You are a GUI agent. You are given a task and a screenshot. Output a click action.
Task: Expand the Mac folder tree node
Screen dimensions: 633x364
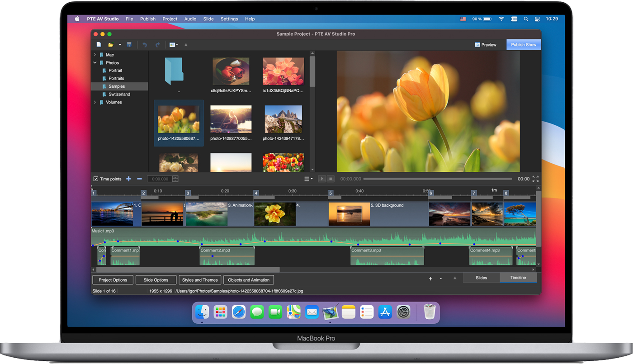(95, 55)
